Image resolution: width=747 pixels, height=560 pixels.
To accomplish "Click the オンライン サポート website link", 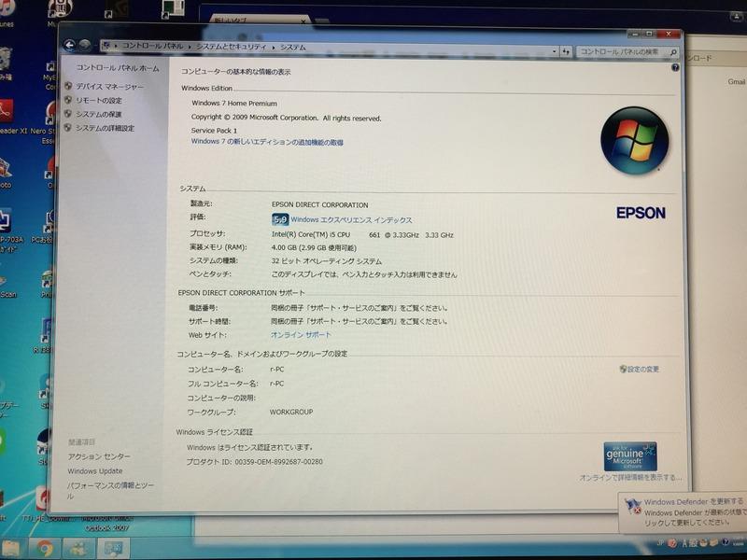I will pos(301,335).
